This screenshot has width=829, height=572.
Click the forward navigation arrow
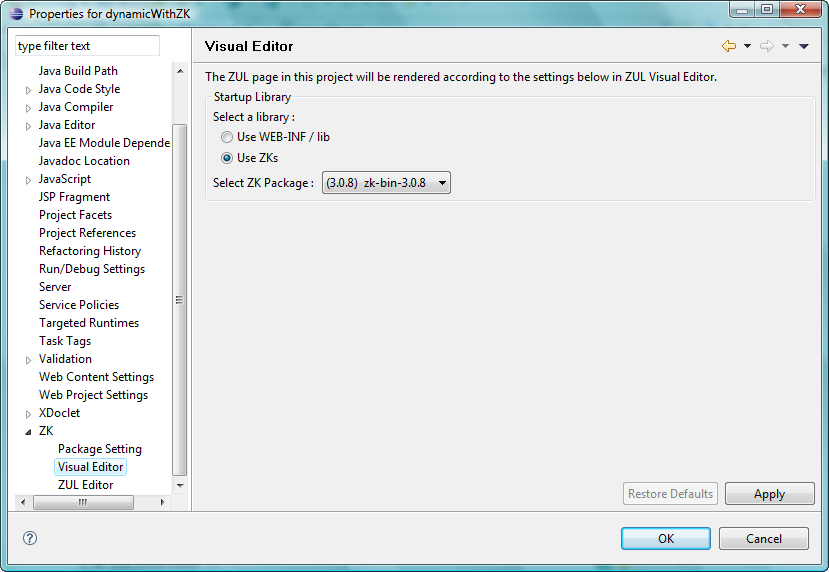[767, 46]
